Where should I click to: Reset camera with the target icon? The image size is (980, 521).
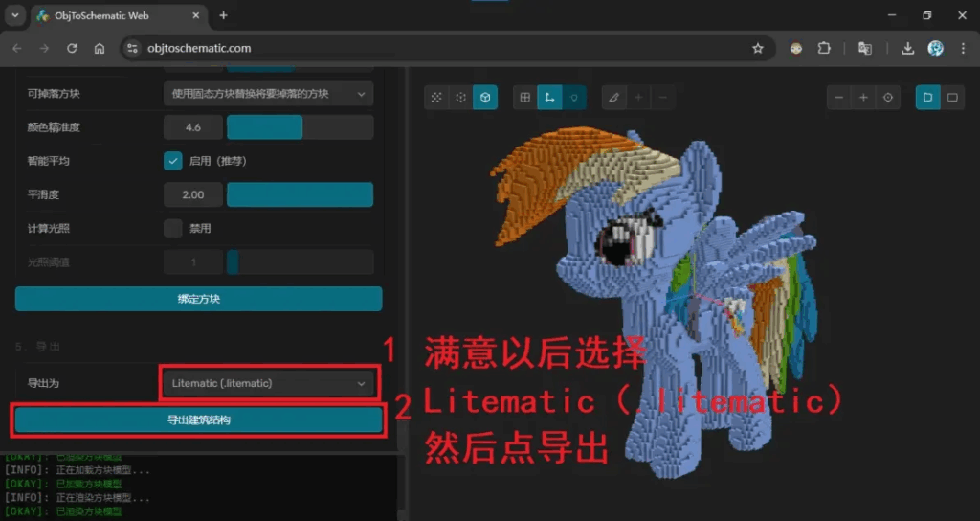click(887, 98)
